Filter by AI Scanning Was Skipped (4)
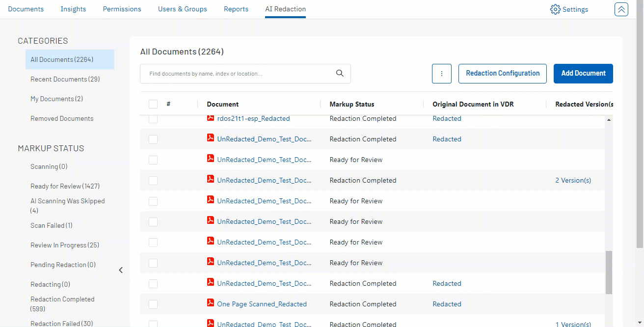The width and height of the screenshot is (644, 327). (x=68, y=206)
